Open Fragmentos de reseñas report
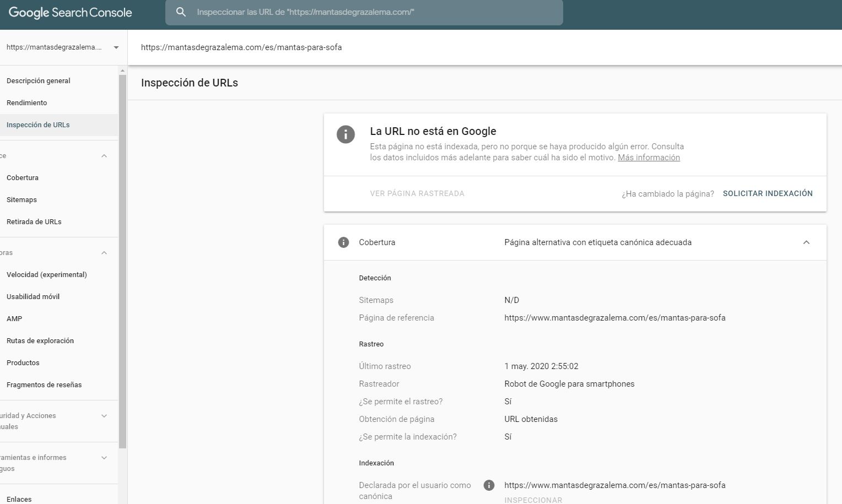842x504 pixels. (x=44, y=385)
